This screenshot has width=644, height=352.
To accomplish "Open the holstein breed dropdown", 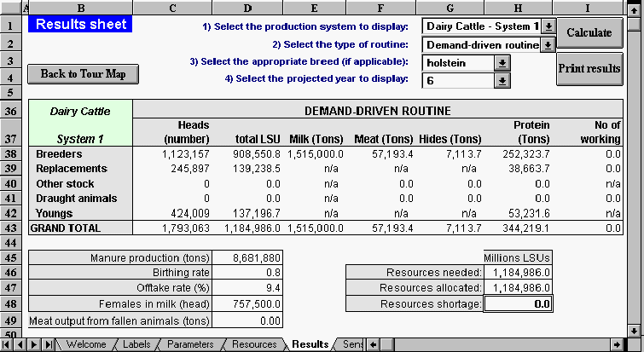I will [502, 62].
